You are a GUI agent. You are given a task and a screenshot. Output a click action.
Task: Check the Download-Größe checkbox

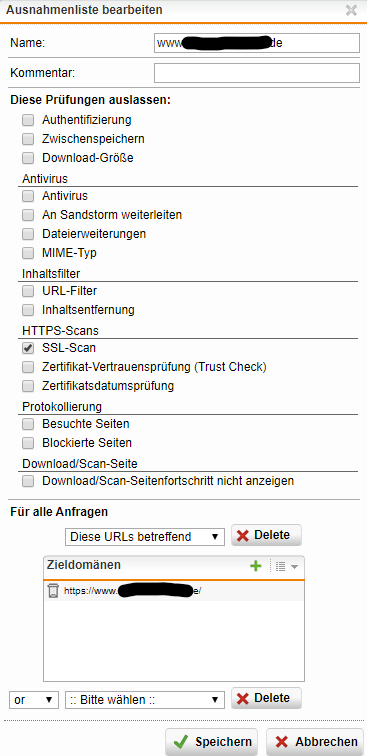28,158
